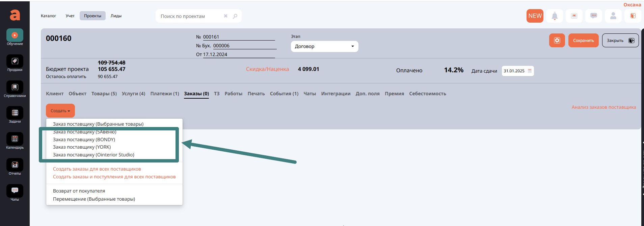644x226 pixels.
Task: Clear the project search with X icon
Action: [x=225, y=16]
